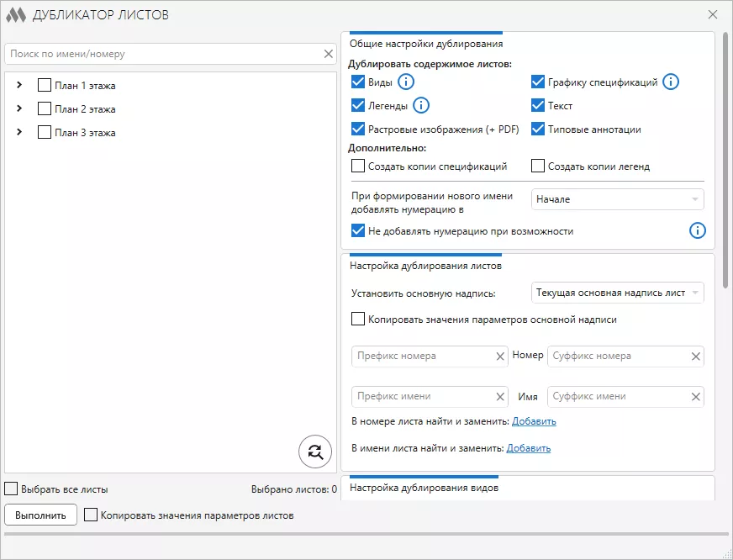
Task: Open info for Графику спецификаций
Action: click(670, 82)
